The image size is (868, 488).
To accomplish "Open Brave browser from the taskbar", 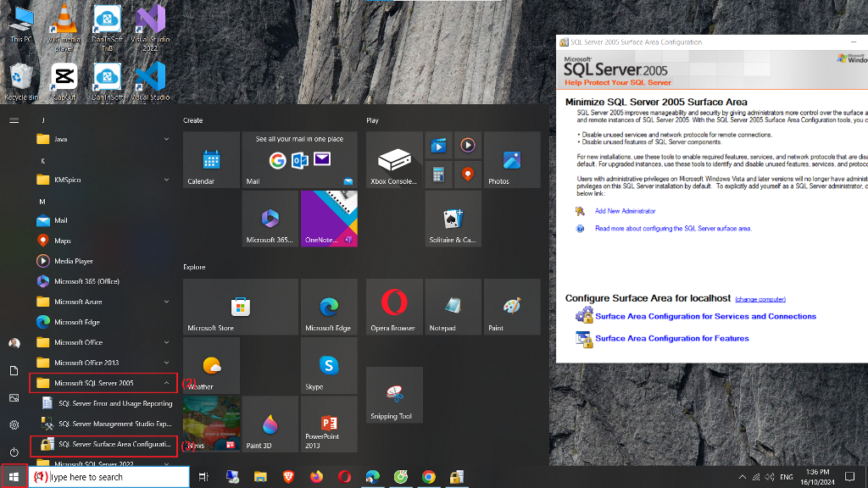I will (288, 477).
